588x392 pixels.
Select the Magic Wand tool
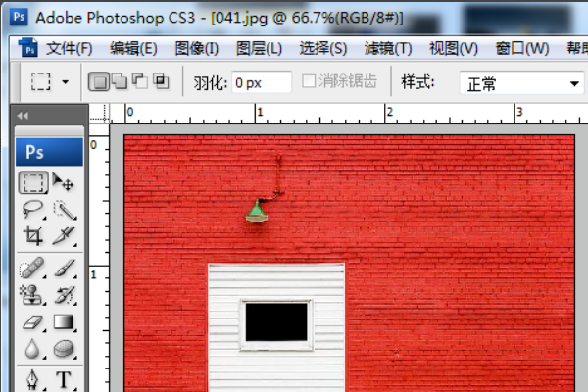point(65,210)
